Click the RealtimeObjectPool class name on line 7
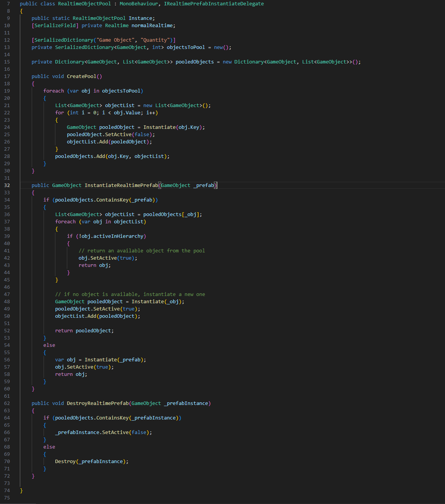This screenshot has height=504, width=445. click(x=84, y=4)
